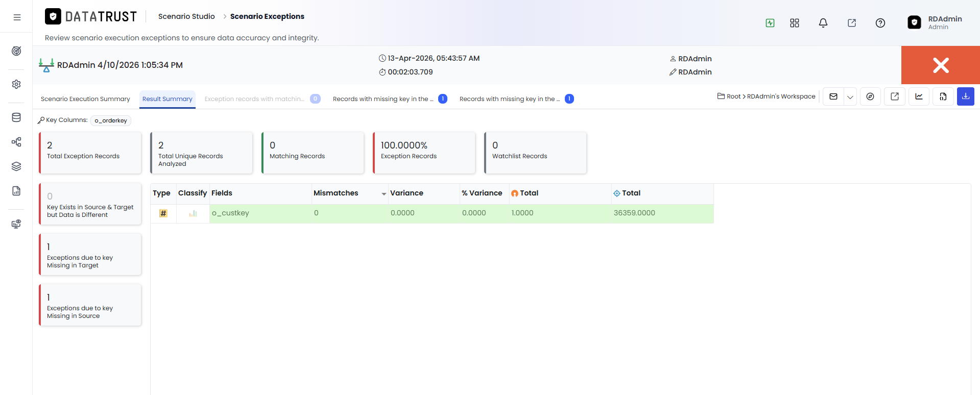
Task: Click the Mismatches column sort arrow
Action: [x=384, y=194]
